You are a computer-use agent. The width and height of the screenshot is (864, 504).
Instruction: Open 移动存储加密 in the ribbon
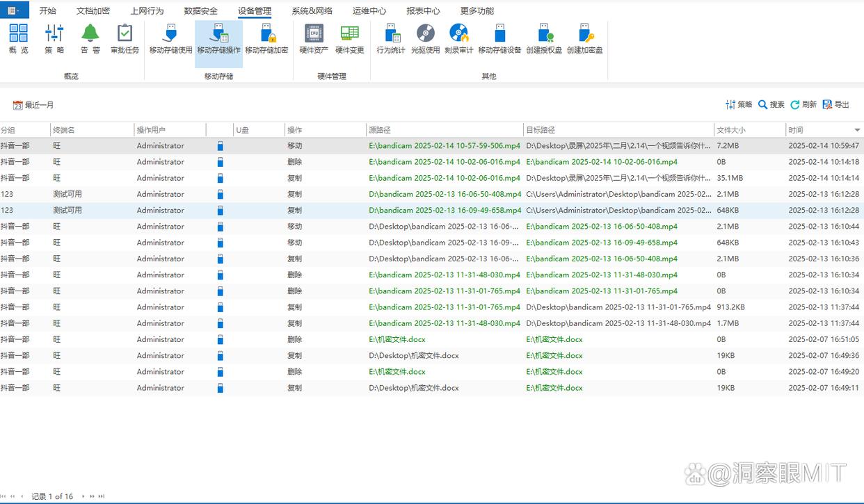(266, 39)
